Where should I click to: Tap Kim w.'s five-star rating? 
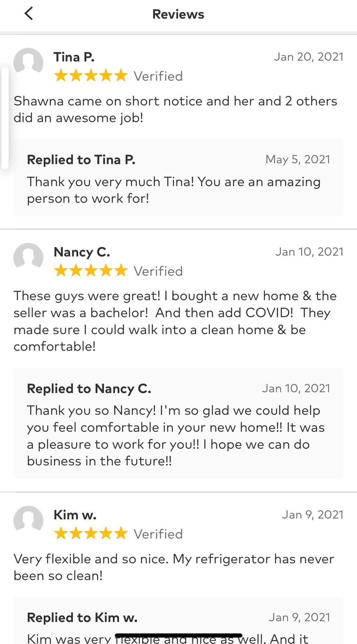click(91, 533)
